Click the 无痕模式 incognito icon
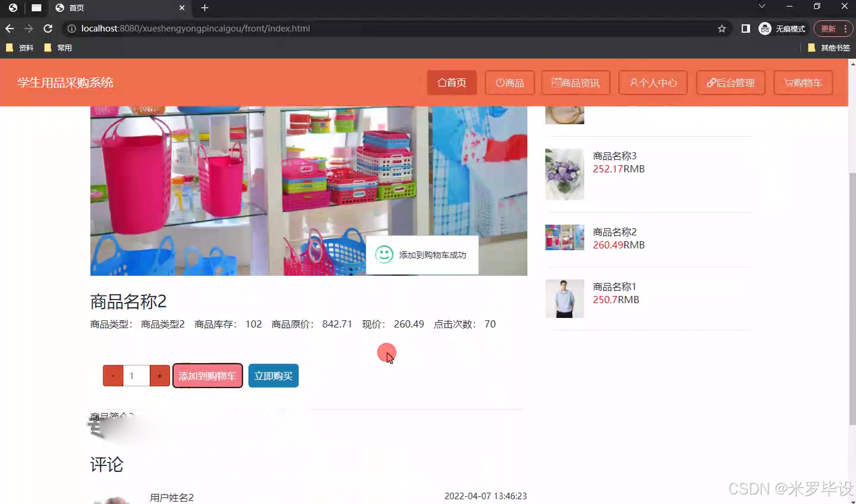 (765, 28)
